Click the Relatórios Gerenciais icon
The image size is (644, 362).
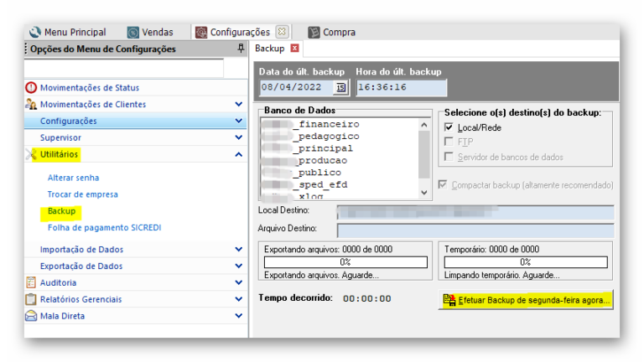coord(31,299)
